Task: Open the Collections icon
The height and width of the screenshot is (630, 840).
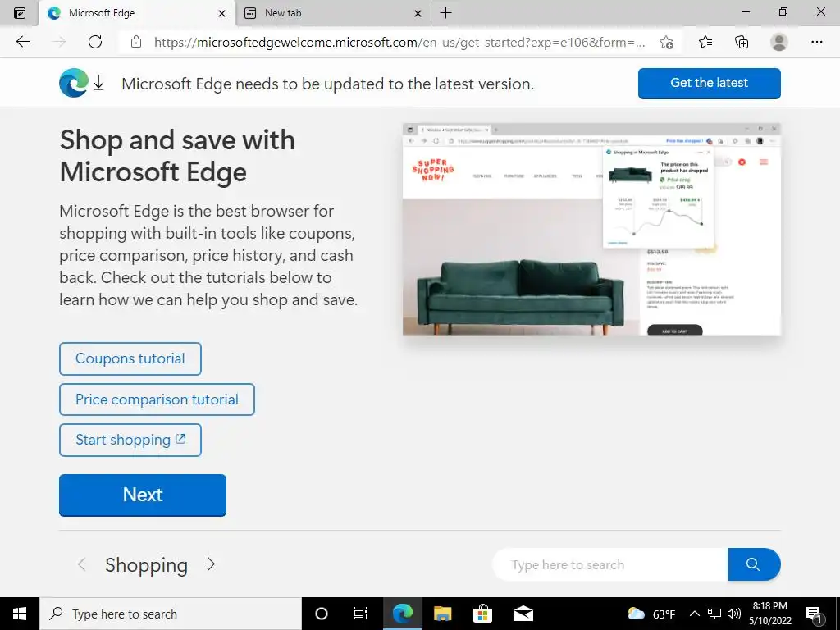Action: point(742,42)
